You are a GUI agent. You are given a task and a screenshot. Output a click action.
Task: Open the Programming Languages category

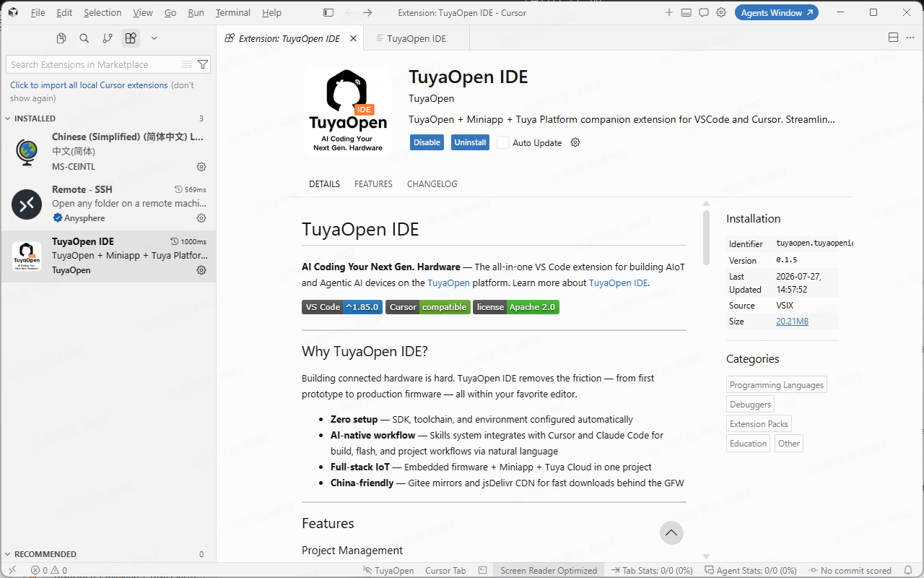pyautogui.click(x=776, y=384)
